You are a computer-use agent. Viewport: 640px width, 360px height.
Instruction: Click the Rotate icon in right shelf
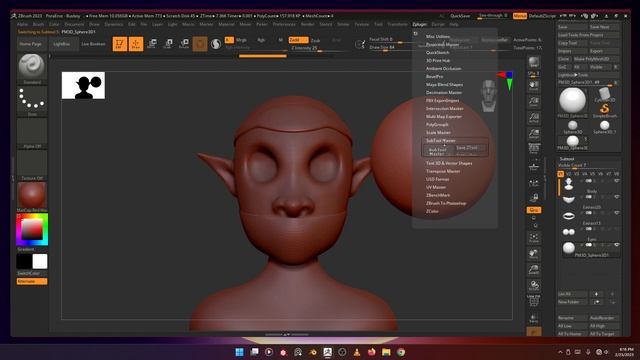click(533, 285)
